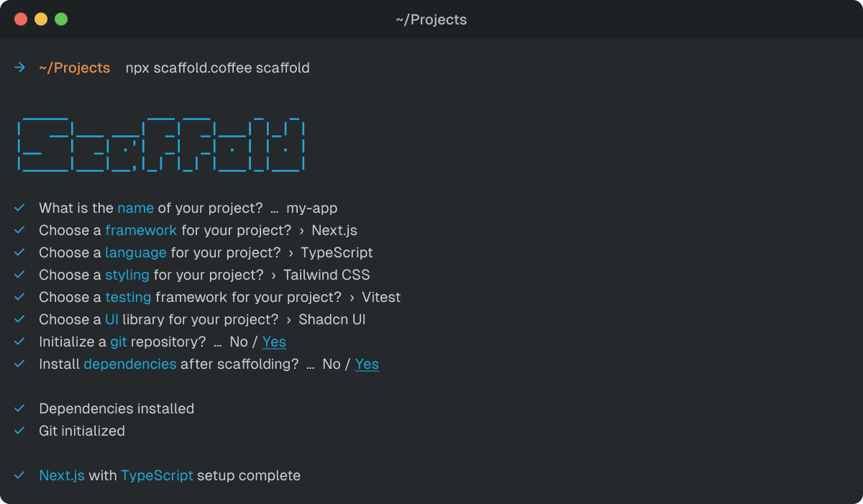Image resolution: width=863 pixels, height=504 pixels.
Task: Click the Scaffold ASCII art logo
Action: point(162,144)
